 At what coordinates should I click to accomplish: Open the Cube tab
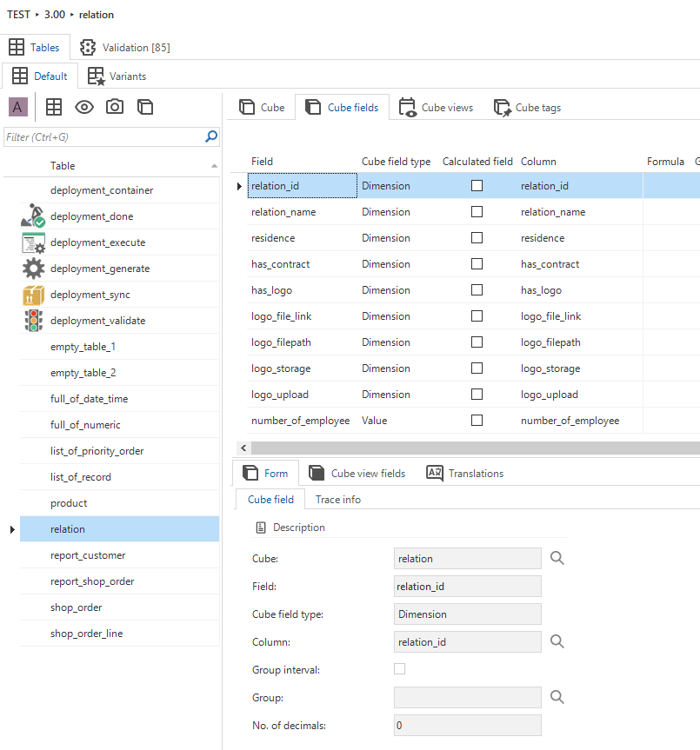point(262,108)
